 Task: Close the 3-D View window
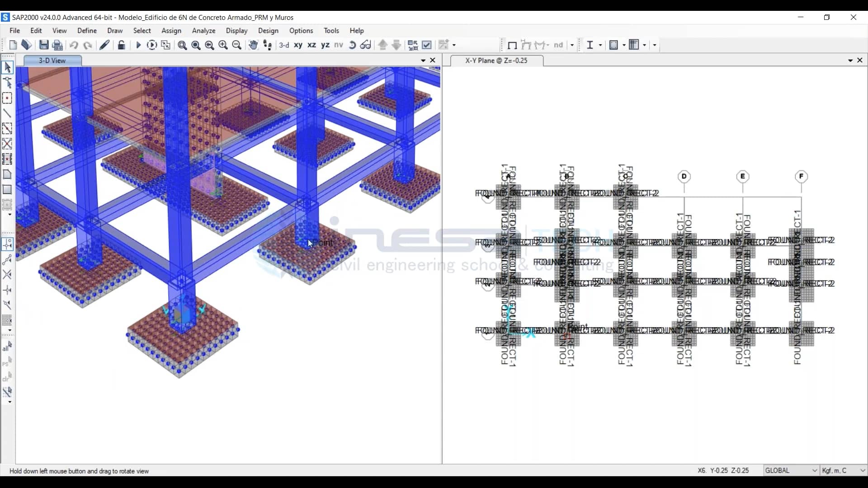coord(433,60)
